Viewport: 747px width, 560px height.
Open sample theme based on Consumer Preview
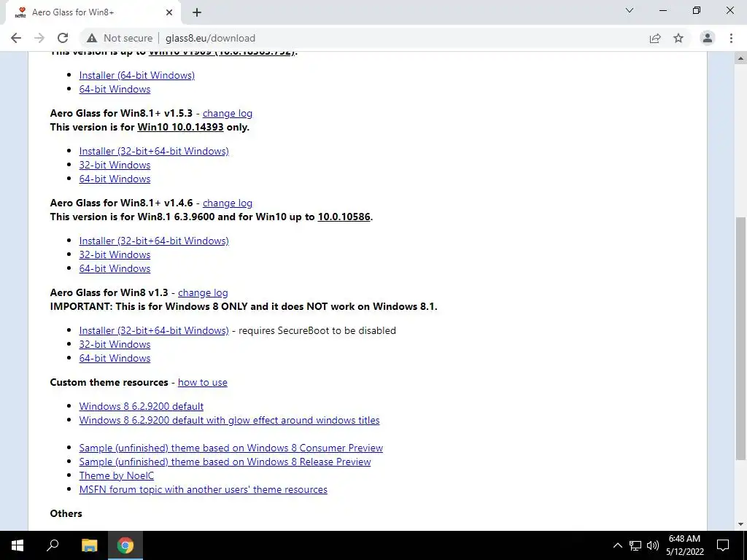point(231,448)
